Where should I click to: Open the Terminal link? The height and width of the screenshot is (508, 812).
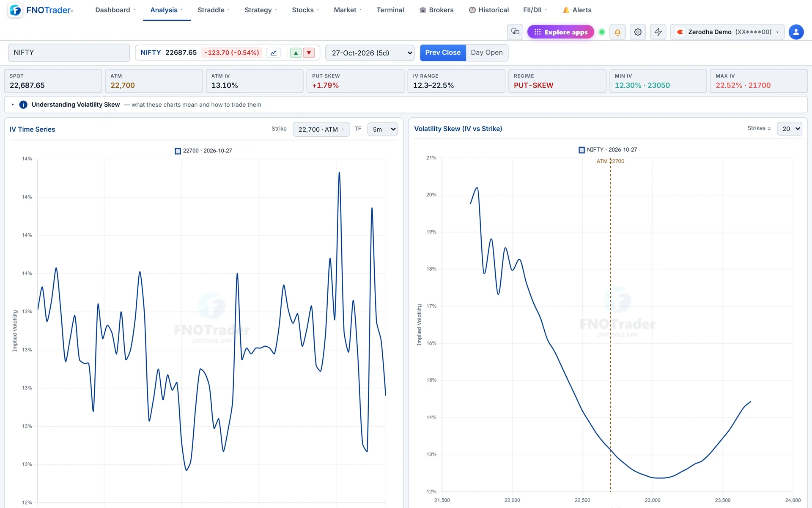(x=390, y=10)
